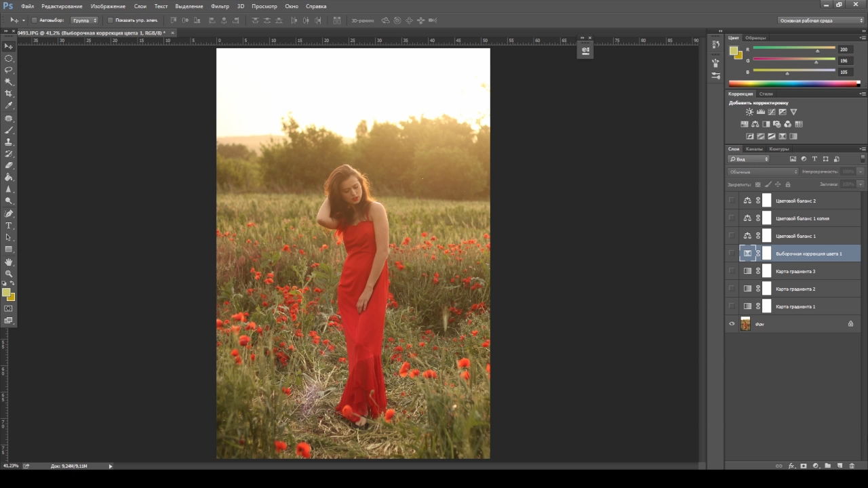868x488 pixels.
Task: Add a Channel Mixer adjustment
Action: point(788,124)
